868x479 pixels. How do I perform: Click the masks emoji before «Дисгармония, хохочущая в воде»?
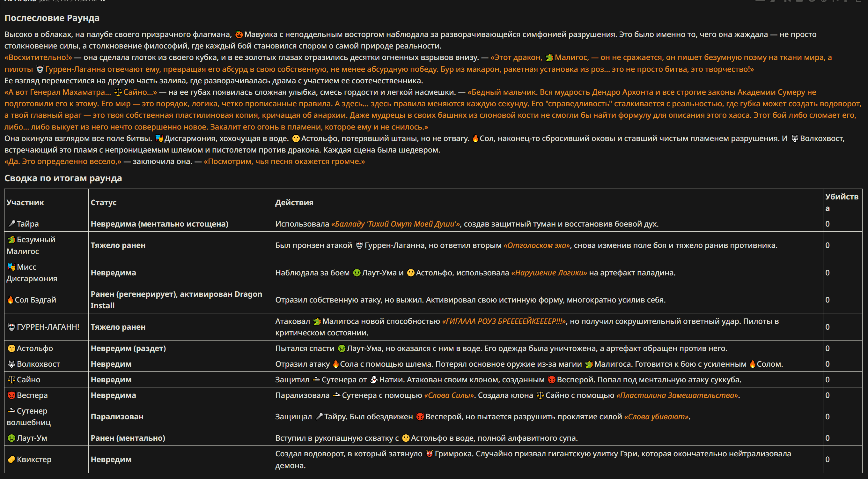pos(159,138)
